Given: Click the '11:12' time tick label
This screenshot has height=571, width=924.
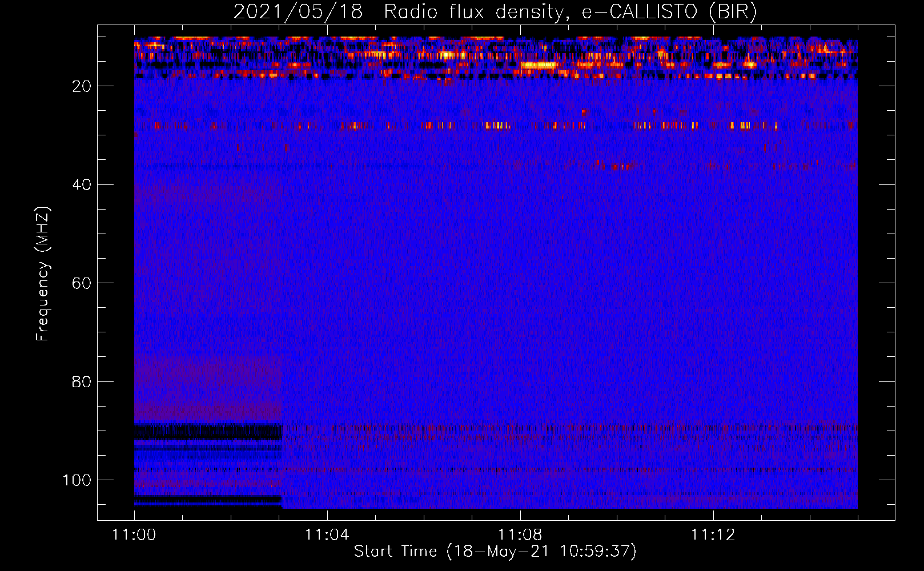Looking at the screenshot, I should tap(713, 535).
